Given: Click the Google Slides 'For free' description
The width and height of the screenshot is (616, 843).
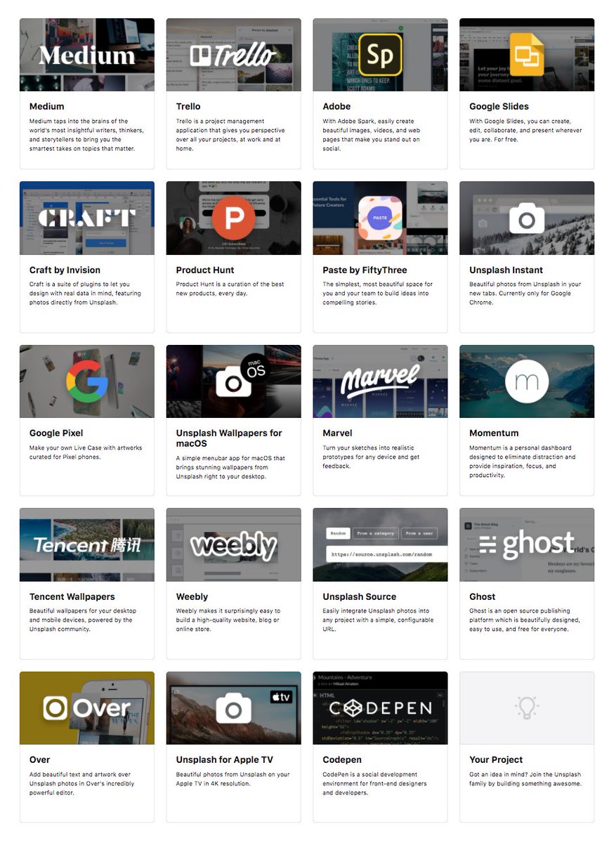Looking at the screenshot, I should (526, 131).
